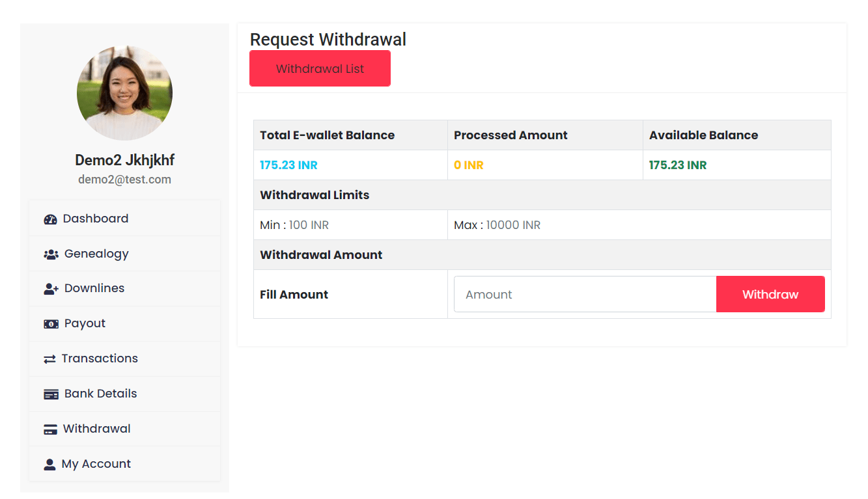Click the Payout money bill icon
868x499 pixels.
coord(51,324)
